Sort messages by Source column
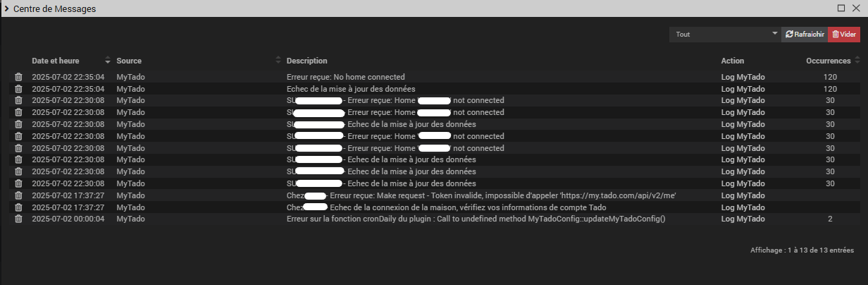Image resolution: width=868 pixels, height=285 pixels. [129, 61]
